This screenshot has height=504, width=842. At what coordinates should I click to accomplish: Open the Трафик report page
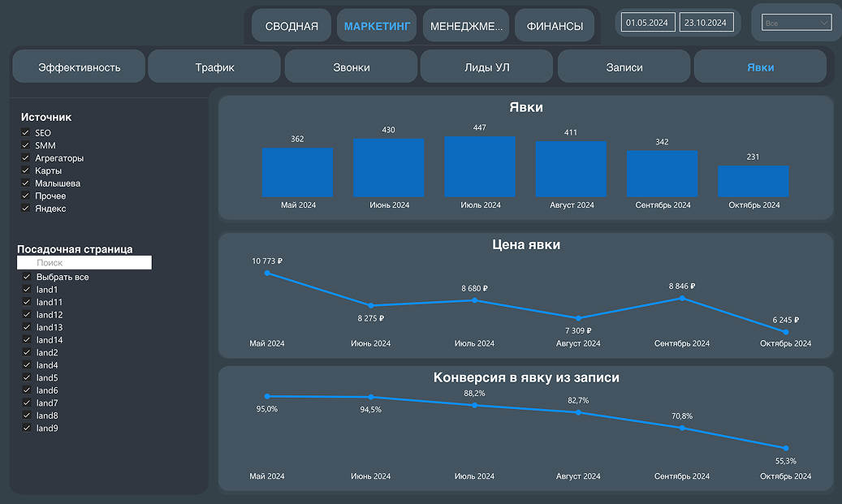(214, 67)
